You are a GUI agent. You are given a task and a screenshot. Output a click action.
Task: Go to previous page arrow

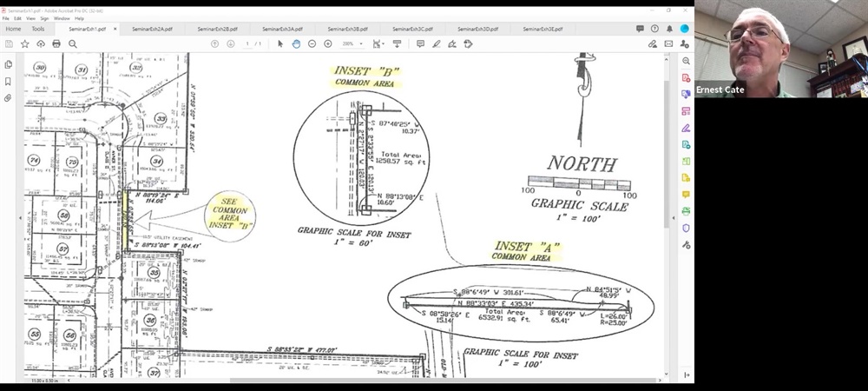[214, 43]
